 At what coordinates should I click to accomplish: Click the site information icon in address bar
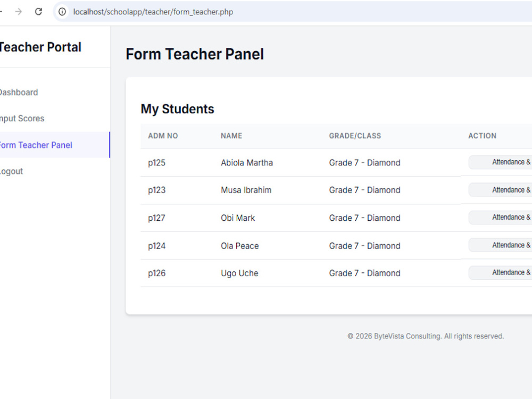(62, 12)
